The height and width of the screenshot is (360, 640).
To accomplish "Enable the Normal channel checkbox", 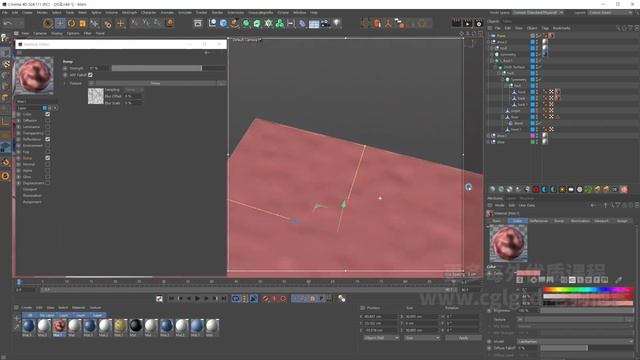I will pos(48,164).
